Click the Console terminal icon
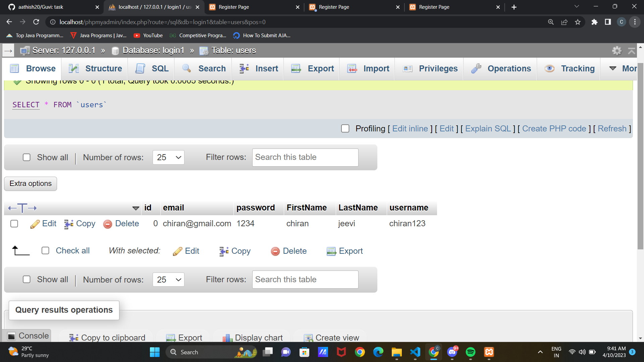Viewport: 644px width, 362px height. point(12,336)
